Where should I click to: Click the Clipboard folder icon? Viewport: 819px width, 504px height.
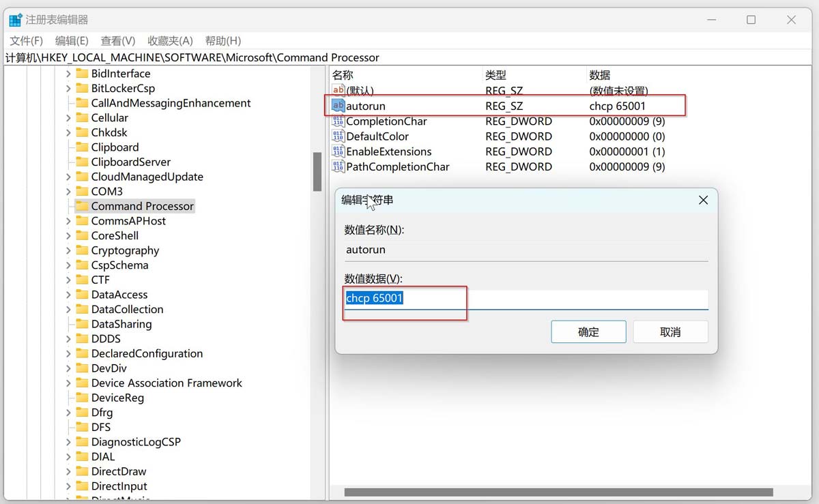[83, 147]
